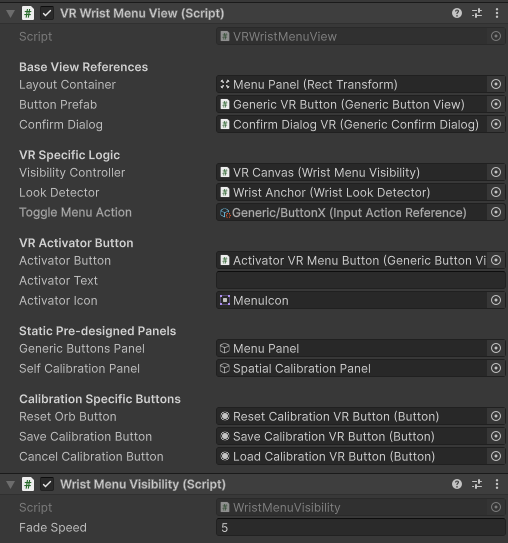Open object picker for Save Calibration Button
The height and width of the screenshot is (543, 508).
click(x=496, y=436)
